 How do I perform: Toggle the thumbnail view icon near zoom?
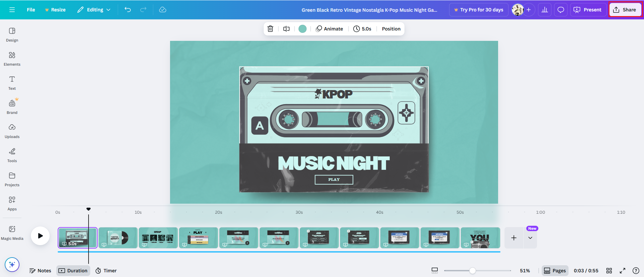(x=435, y=271)
